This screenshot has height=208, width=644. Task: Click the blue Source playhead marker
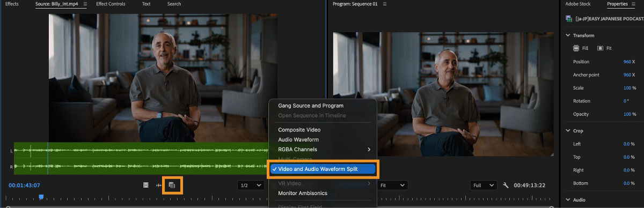[x=41, y=197]
